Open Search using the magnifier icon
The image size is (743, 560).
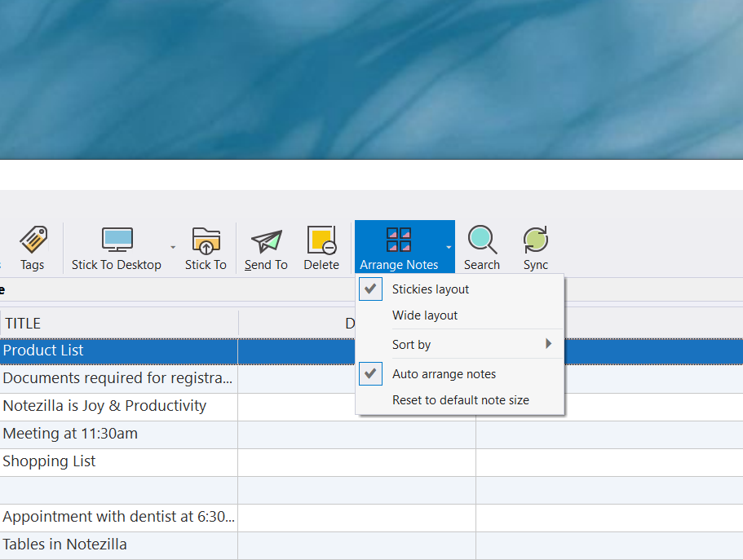481,239
